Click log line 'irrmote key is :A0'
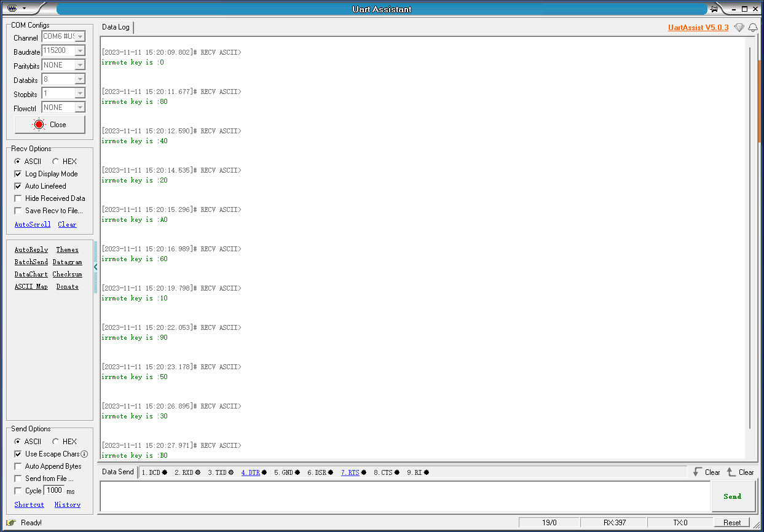The width and height of the screenshot is (764, 532). click(x=135, y=220)
